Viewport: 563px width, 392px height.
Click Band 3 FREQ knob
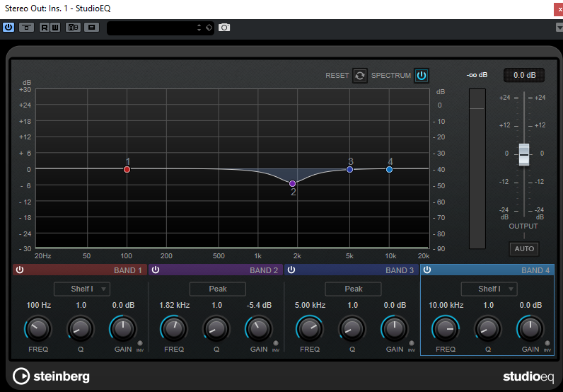(x=310, y=328)
